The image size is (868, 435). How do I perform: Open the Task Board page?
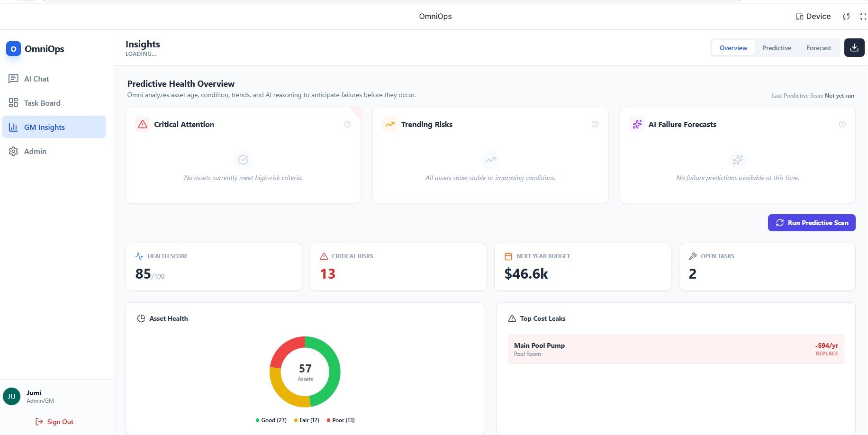coord(54,103)
